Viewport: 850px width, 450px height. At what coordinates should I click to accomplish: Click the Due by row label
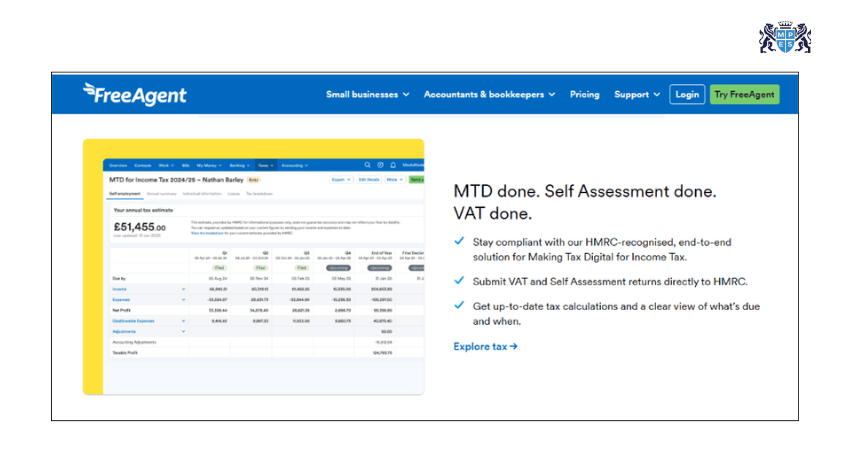point(119,278)
